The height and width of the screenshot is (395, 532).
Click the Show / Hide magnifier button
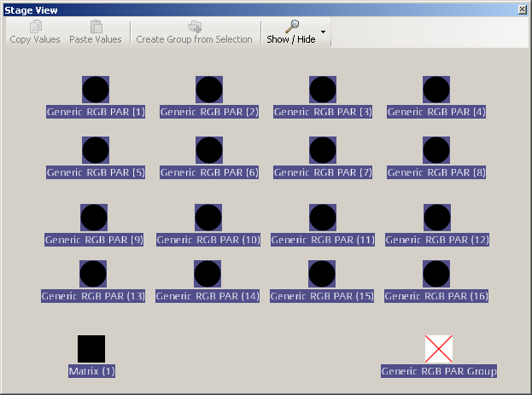290,32
